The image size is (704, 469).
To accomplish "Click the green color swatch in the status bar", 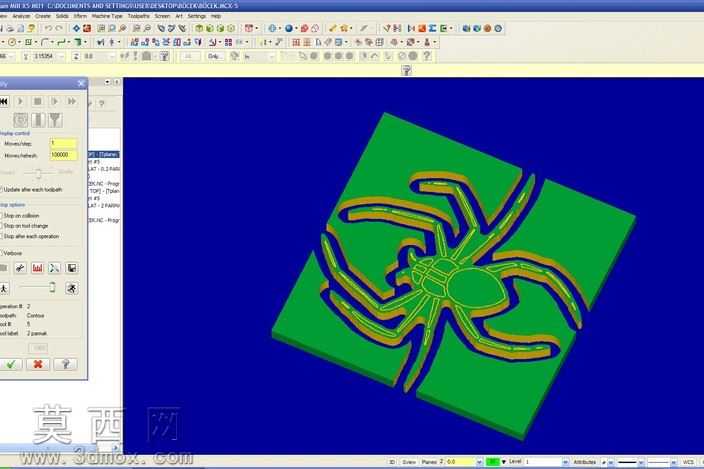I will point(493,462).
